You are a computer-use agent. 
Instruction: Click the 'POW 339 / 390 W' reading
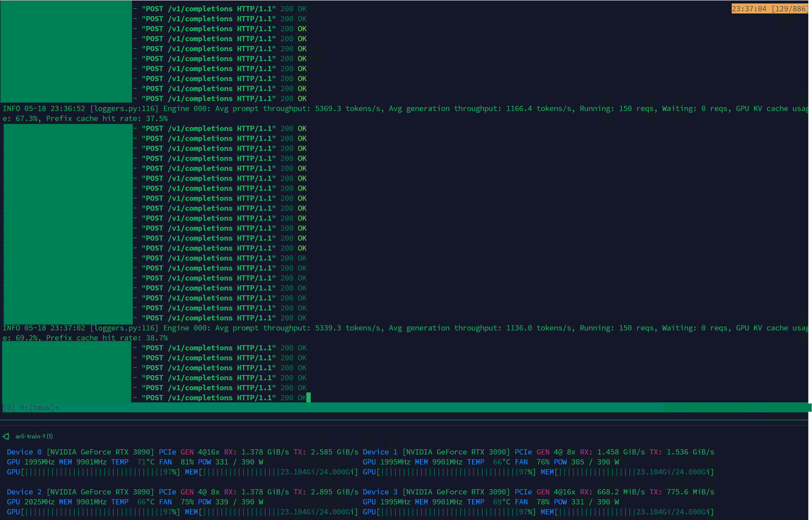[x=230, y=502]
